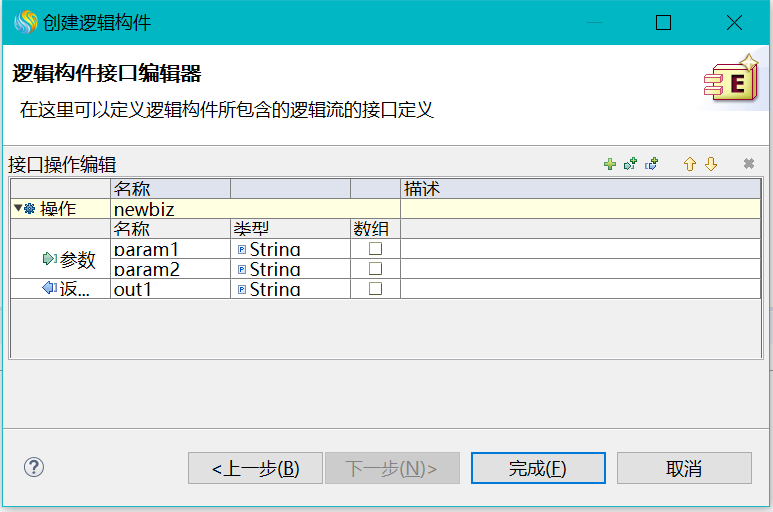This screenshot has height=512, width=773.
Task: Click the add return value icon
Action: (652, 165)
